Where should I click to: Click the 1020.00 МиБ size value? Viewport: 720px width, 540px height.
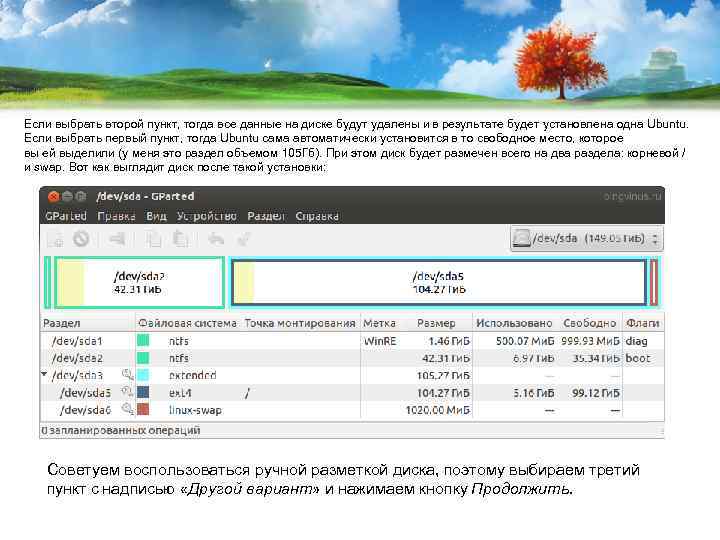point(438,410)
